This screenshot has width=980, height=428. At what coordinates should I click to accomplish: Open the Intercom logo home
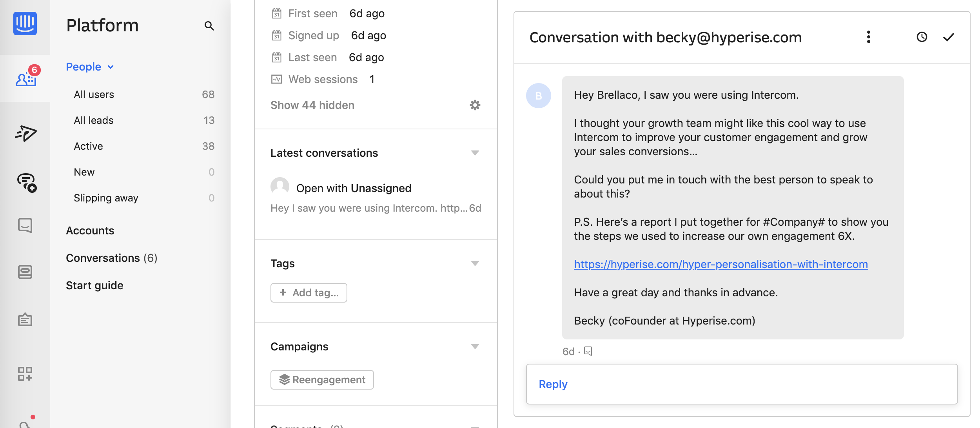pyautogui.click(x=25, y=24)
